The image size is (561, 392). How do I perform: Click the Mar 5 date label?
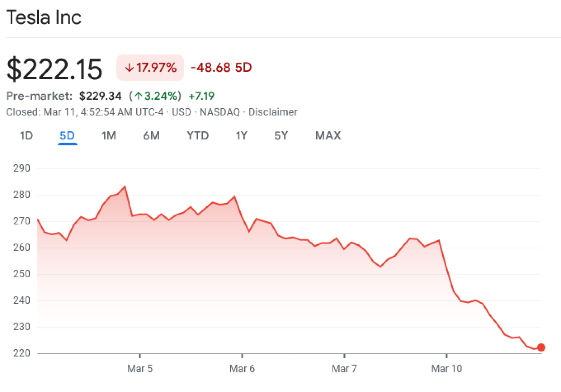(x=140, y=369)
